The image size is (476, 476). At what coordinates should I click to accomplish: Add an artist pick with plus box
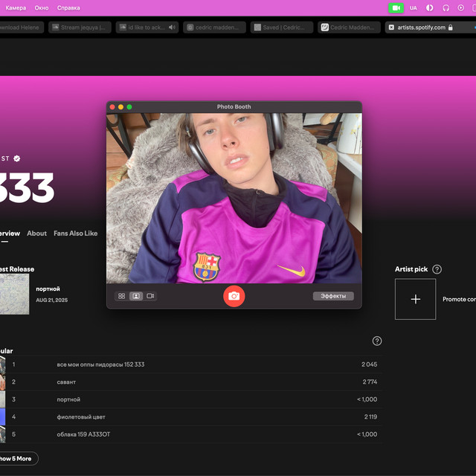tap(415, 299)
